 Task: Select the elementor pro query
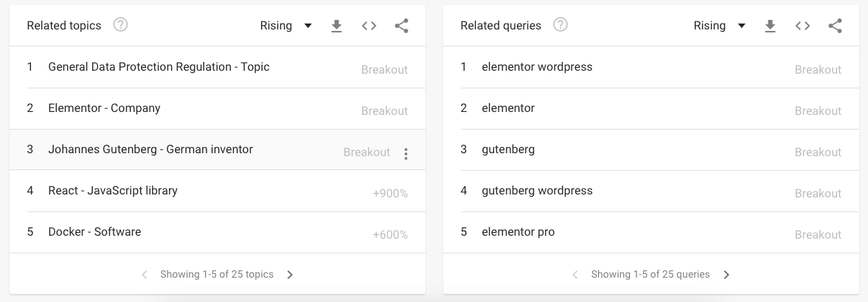(x=652, y=233)
